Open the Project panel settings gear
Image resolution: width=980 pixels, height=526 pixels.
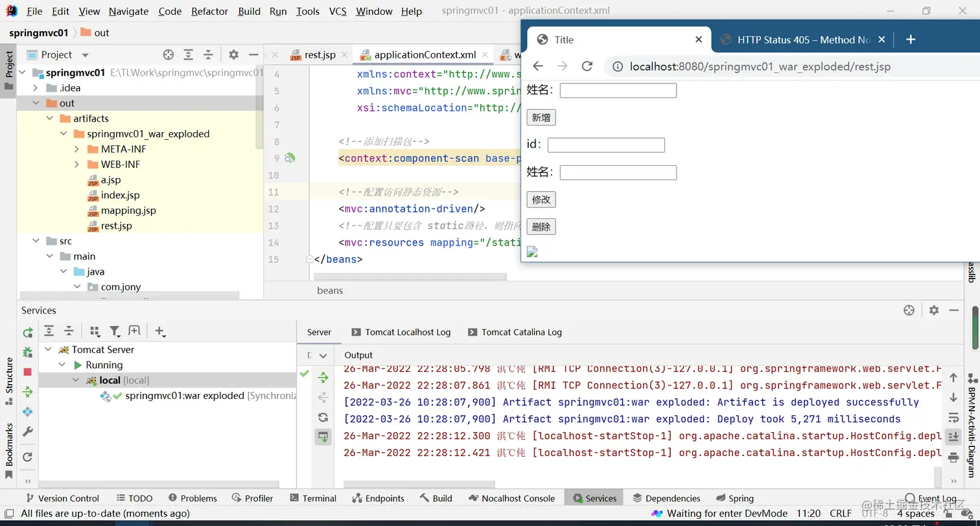point(233,55)
